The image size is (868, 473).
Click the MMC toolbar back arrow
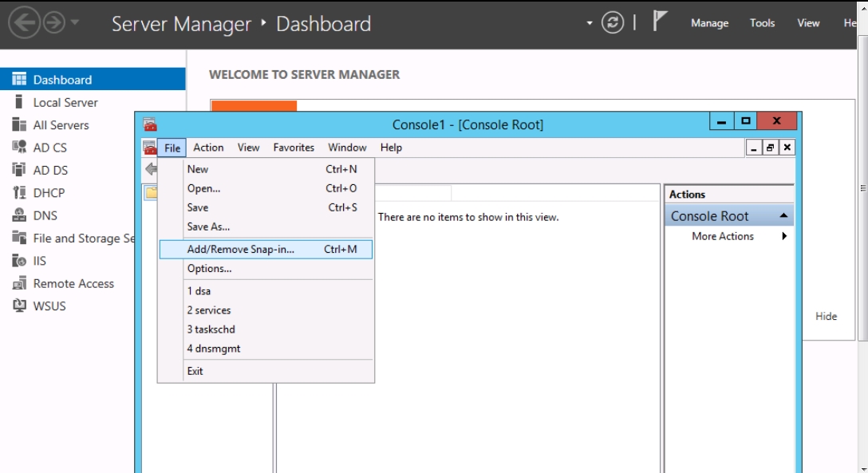point(151,169)
